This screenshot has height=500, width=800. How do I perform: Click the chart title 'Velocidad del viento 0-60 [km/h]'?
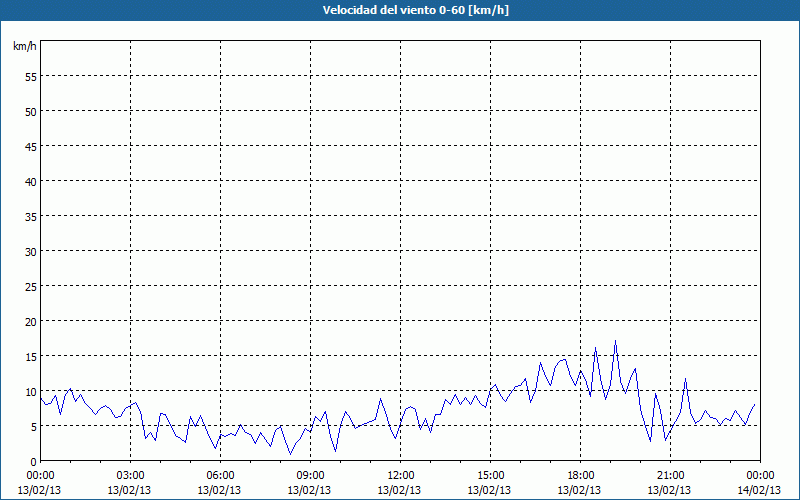coord(415,10)
